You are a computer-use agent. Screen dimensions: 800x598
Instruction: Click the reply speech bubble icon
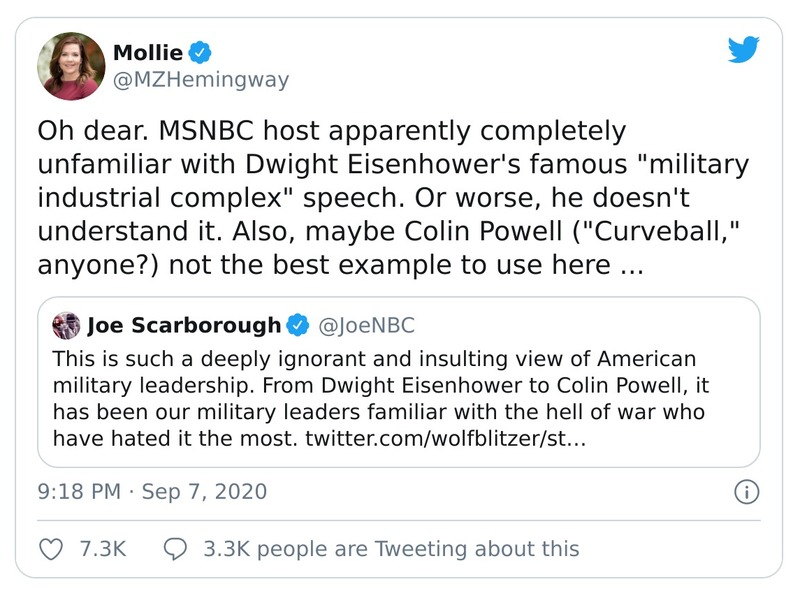tap(175, 548)
